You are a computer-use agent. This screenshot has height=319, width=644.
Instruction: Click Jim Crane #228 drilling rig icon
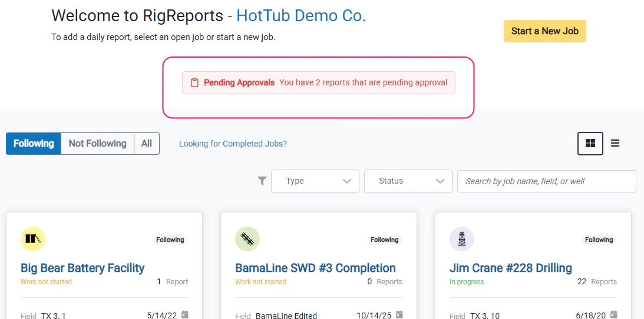coord(462,239)
